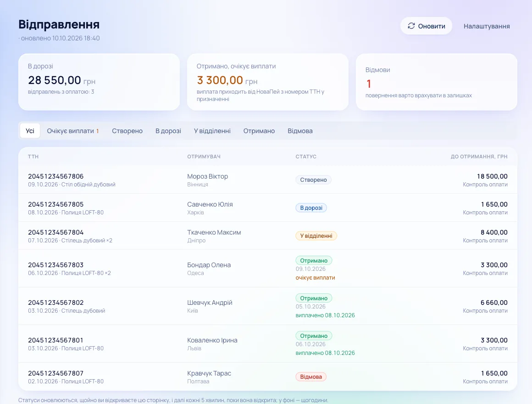Click the Створено status badge
This screenshot has height=404, width=532.
click(x=313, y=180)
